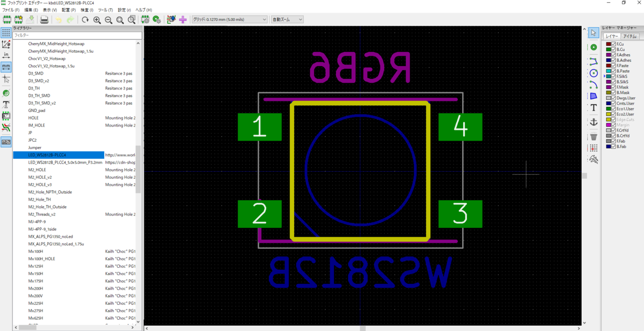Viewport: 644px width, 331px height.
Task: Open pad properties gear icon
Action: [157, 19]
